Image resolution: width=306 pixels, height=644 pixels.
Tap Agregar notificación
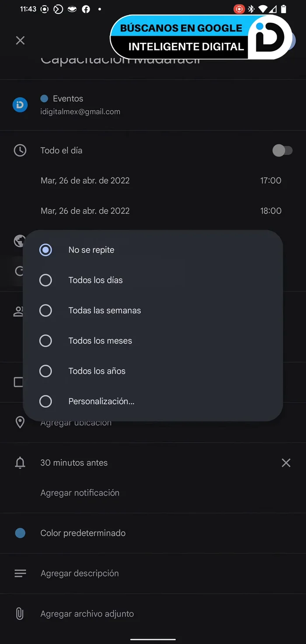(x=80, y=492)
